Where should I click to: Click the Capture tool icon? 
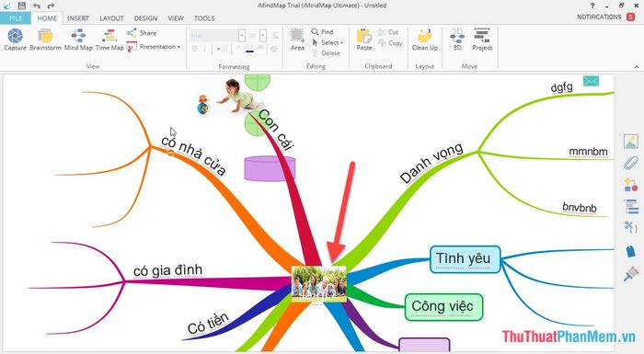(16, 40)
